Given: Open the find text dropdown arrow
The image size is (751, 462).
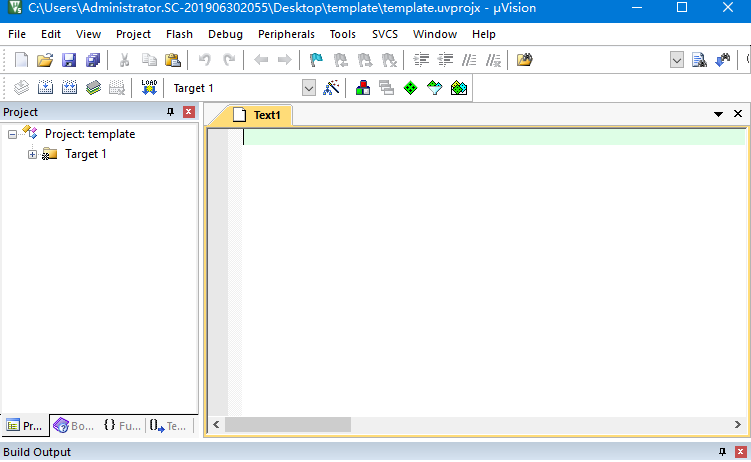Looking at the screenshot, I should [676, 60].
